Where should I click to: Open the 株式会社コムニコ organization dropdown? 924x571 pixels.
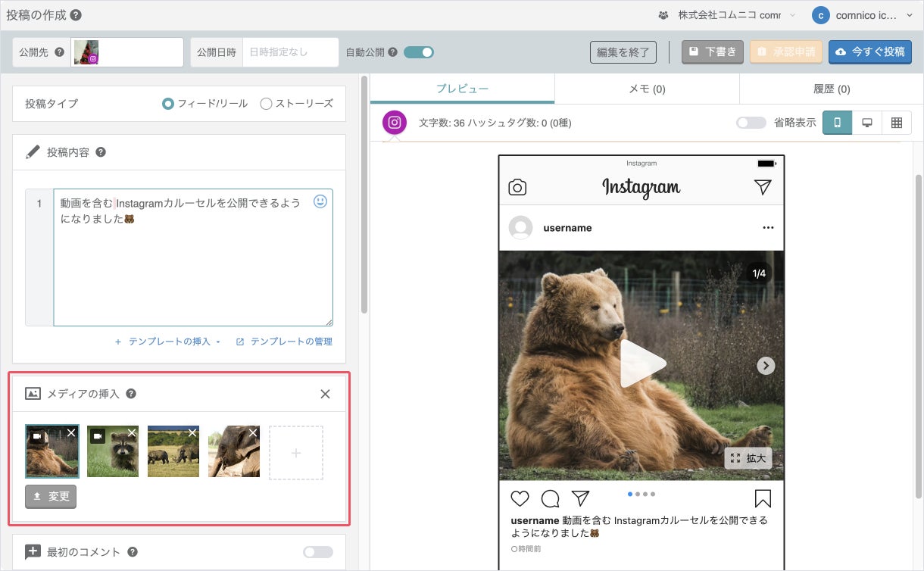pos(726,15)
